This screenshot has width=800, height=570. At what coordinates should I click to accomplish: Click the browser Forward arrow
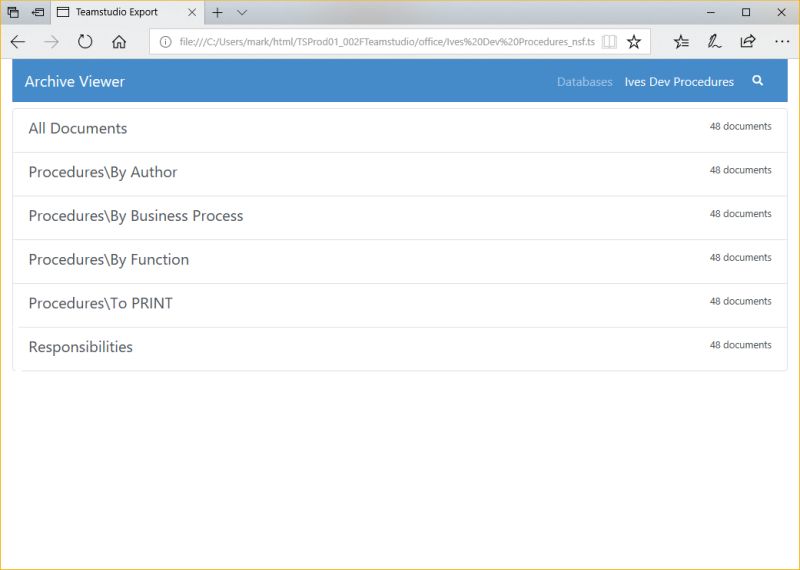(x=52, y=42)
